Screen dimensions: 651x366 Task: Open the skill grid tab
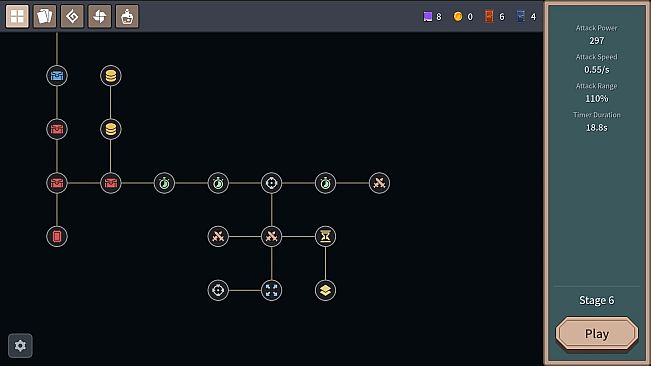click(x=17, y=17)
